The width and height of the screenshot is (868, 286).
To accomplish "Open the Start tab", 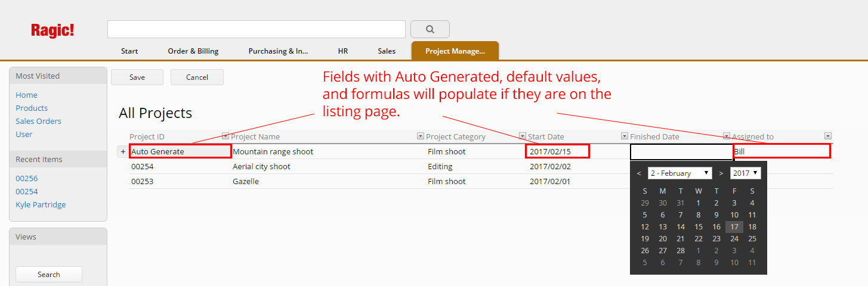I will coord(129,51).
